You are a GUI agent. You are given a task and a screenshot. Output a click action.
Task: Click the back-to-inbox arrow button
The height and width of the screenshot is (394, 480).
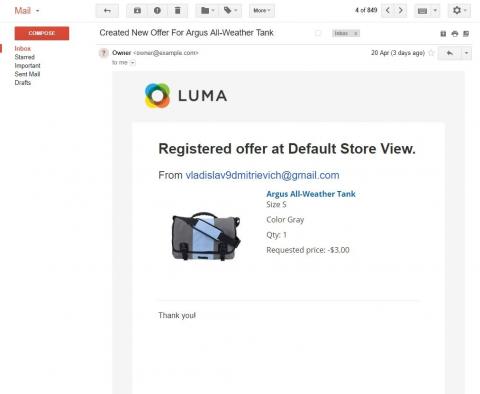[x=107, y=11]
